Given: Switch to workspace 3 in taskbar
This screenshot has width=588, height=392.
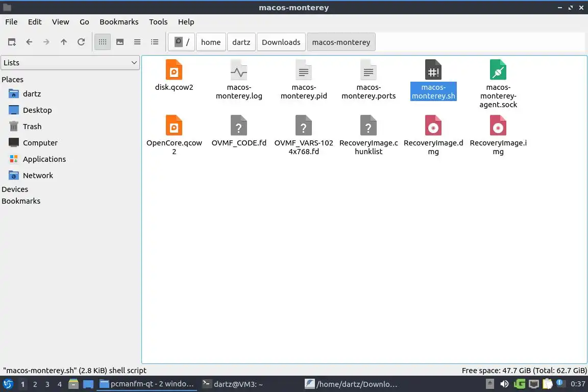Looking at the screenshot, I should click(x=47, y=384).
